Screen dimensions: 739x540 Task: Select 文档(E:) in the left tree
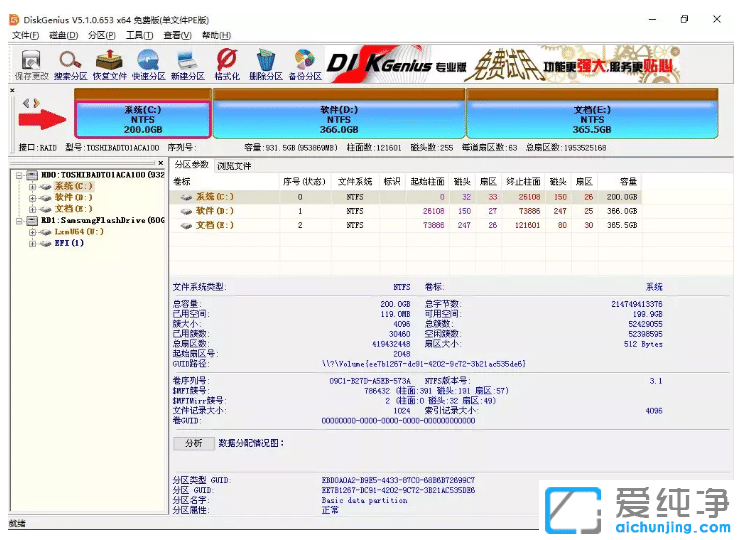coord(74,209)
